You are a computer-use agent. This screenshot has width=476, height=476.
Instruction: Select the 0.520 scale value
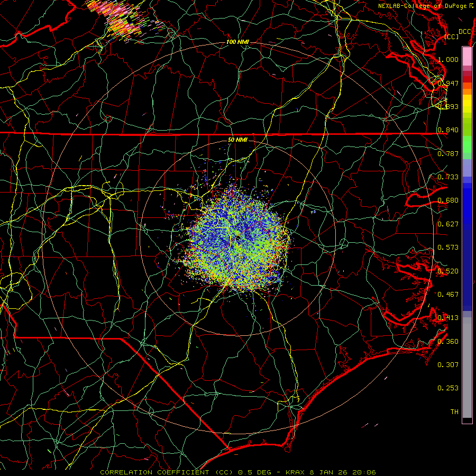pos(448,271)
